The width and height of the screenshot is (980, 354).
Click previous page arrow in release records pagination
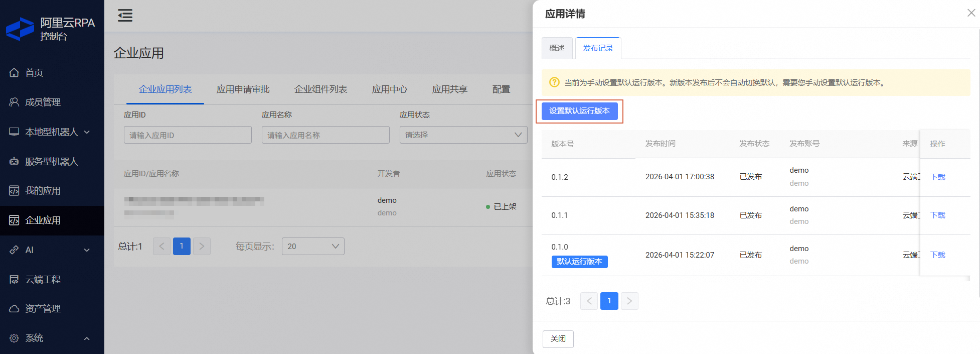[589, 301]
